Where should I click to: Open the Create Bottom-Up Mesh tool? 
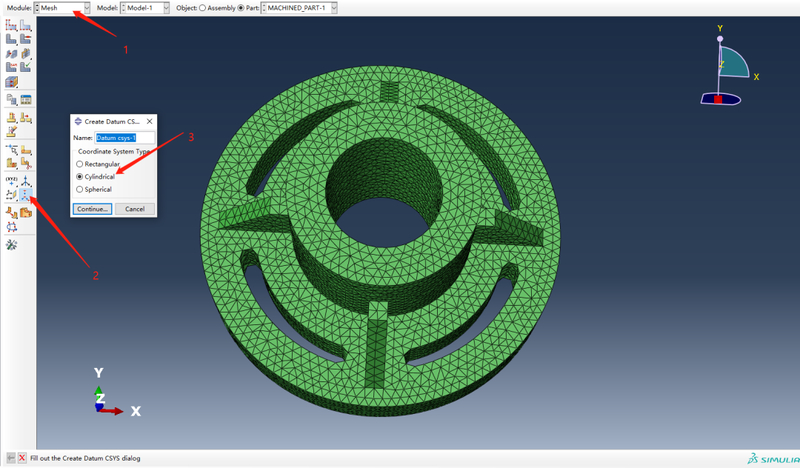[x=11, y=82]
